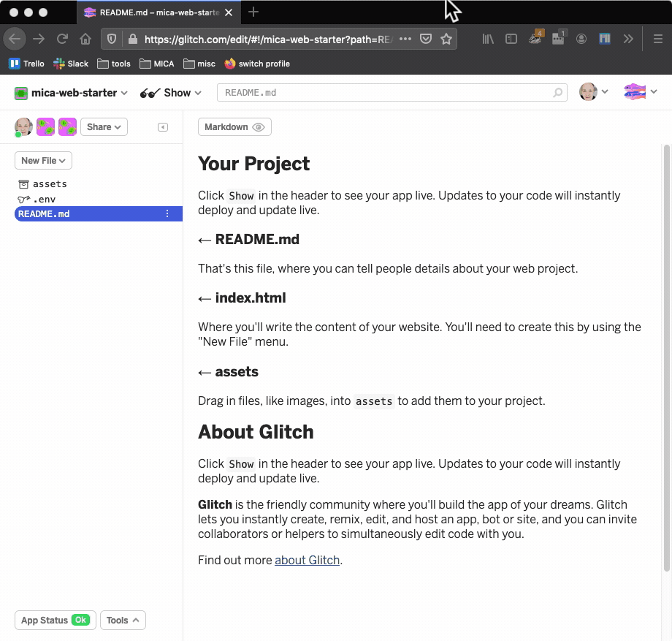Open the Share dropdown

(x=104, y=127)
